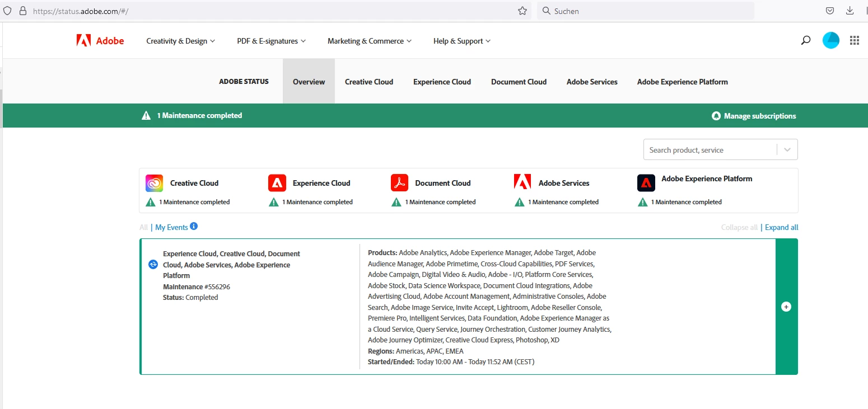
Task: Click the My Events info icon
Action: click(194, 226)
